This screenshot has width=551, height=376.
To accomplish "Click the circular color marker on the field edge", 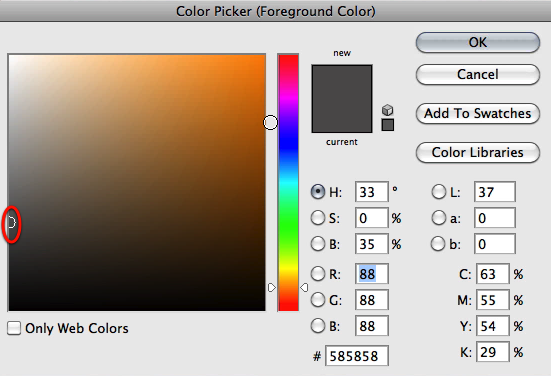I will [x=270, y=123].
